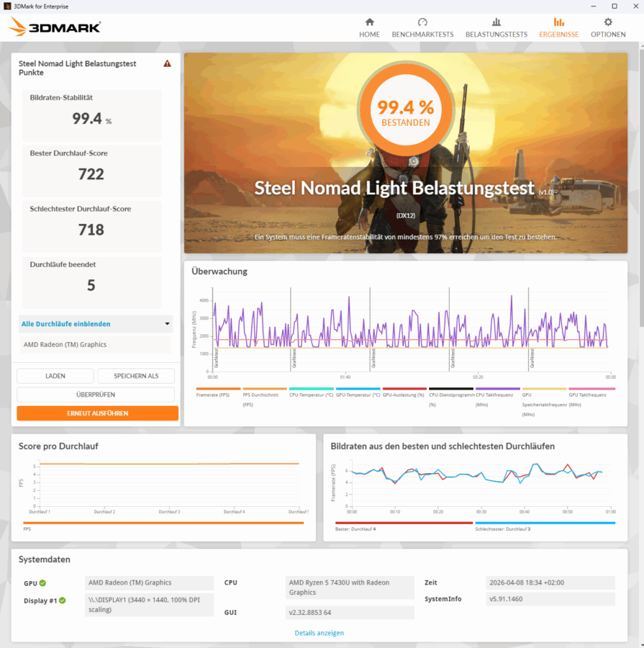Toggle GPU Speichertaktfrequenz legend swatch
Image resolution: width=644 pixels, height=648 pixels.
coord(545,389)
